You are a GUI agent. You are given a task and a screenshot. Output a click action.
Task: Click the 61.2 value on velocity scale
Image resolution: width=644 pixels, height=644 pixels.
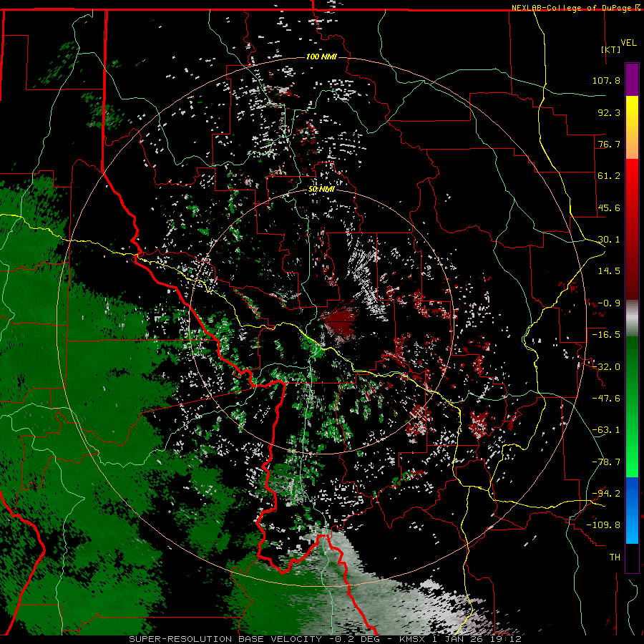coord(609,176)
